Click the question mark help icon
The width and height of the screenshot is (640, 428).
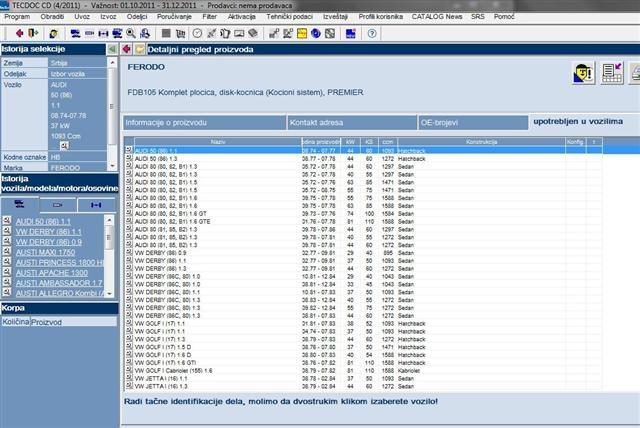pyautogui.click(x=372, y=33)
